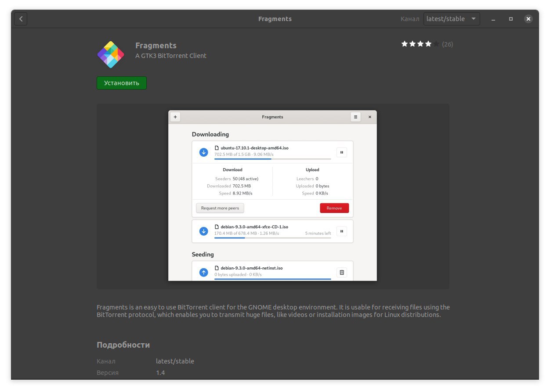Click the debian-9.3.0-amd64-xfce-CD-1.iso file name
The width and height of the screenshot is (550, 392).
pos(254,227)
